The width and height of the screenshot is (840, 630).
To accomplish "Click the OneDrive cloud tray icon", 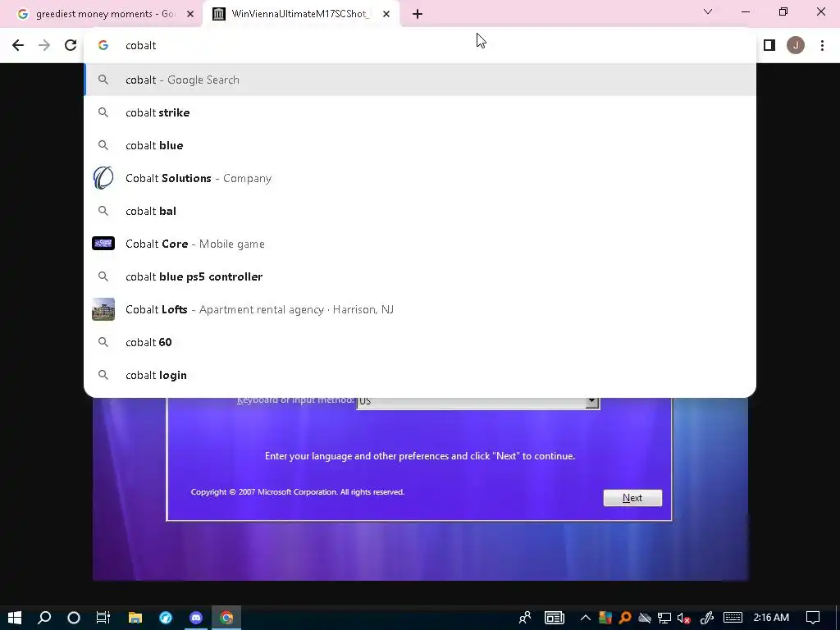I will (x=645, y=618).
